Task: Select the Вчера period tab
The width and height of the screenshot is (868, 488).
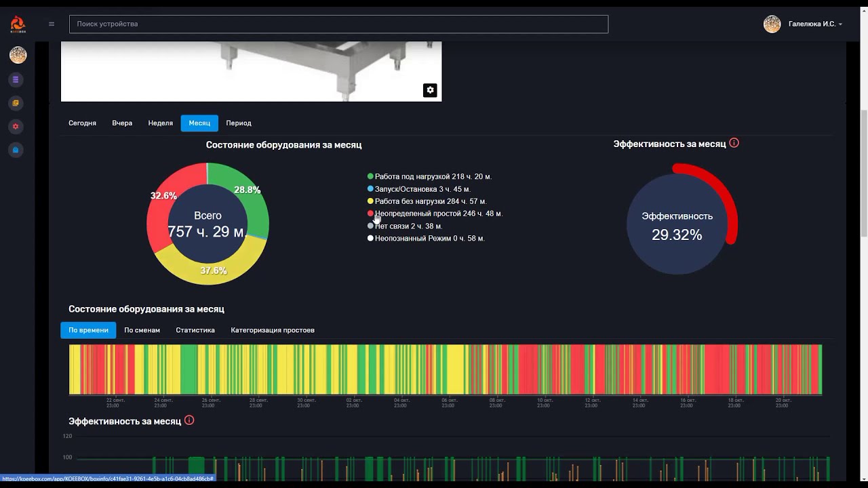Action: (122, 123)
